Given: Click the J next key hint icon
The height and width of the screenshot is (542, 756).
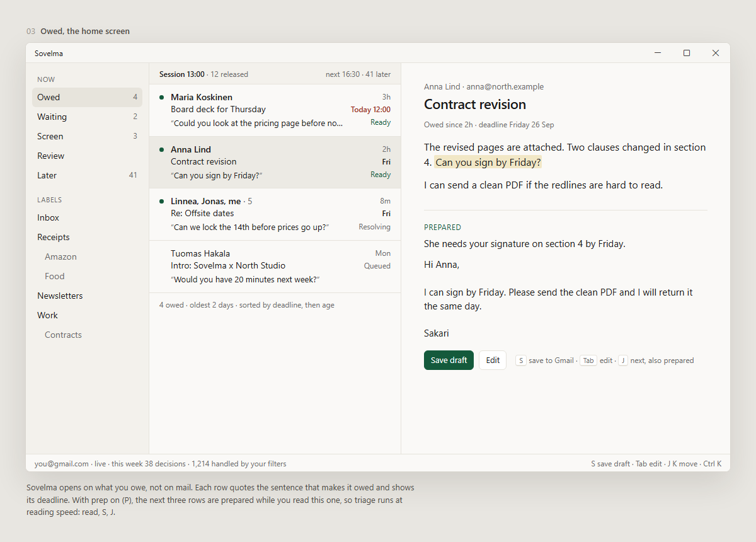Looking at the screenshot, I should 622,360.
